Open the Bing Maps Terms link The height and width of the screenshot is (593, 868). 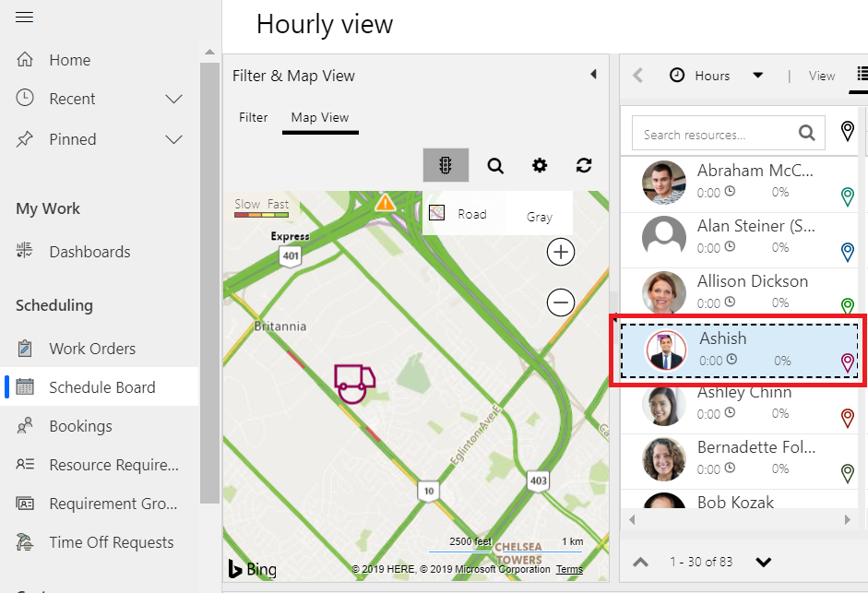(569, 569)
